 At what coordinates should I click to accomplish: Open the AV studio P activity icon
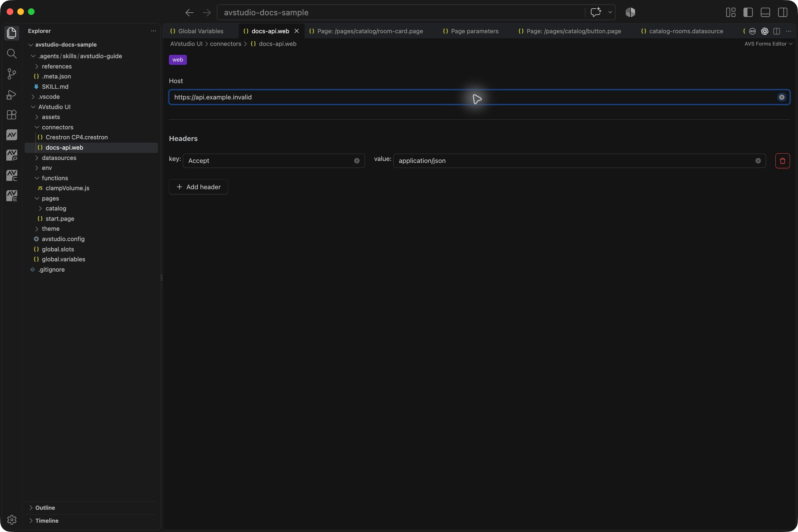click(12, 155)
